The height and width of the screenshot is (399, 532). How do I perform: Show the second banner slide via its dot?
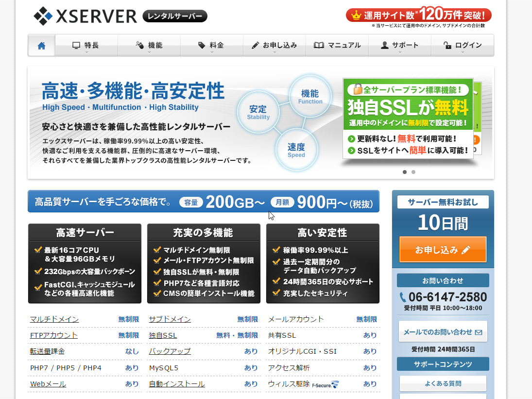point(413,172)
